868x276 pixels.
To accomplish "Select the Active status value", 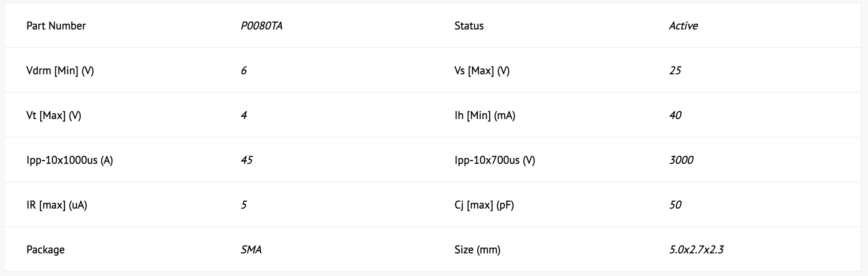I will tap(683, 26).
